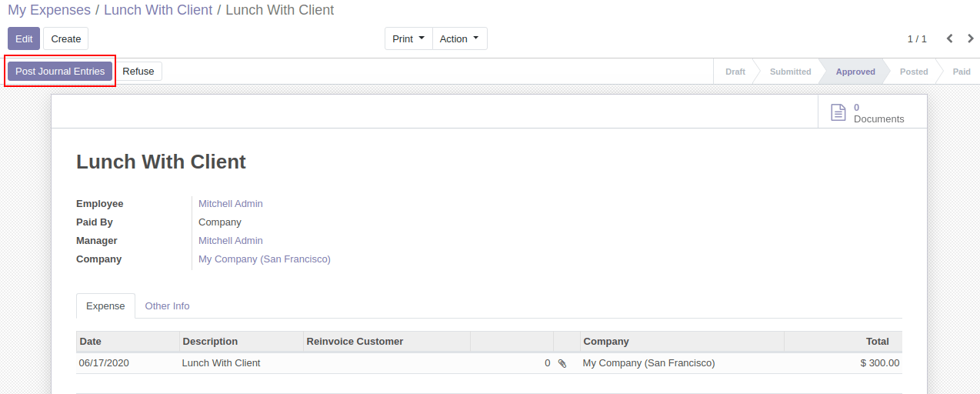Edit the expense report
980x394 pixels.
(24, 38)
